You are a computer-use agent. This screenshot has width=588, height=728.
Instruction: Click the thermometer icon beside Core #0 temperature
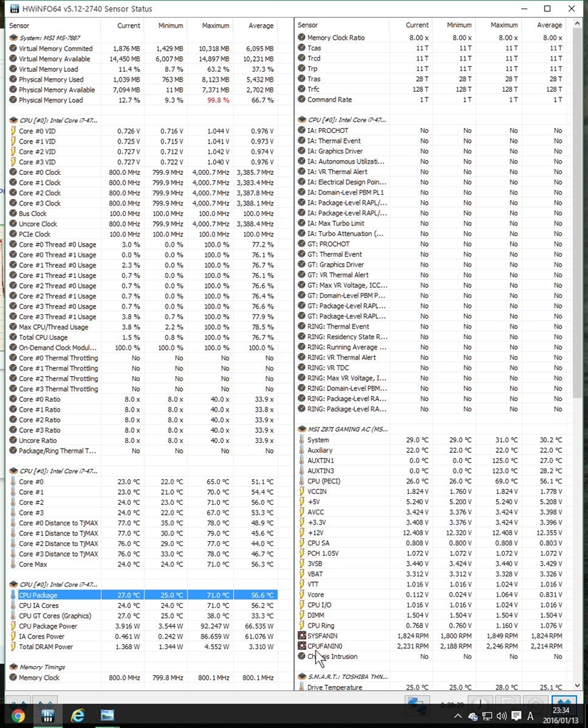tap(14, 481)
